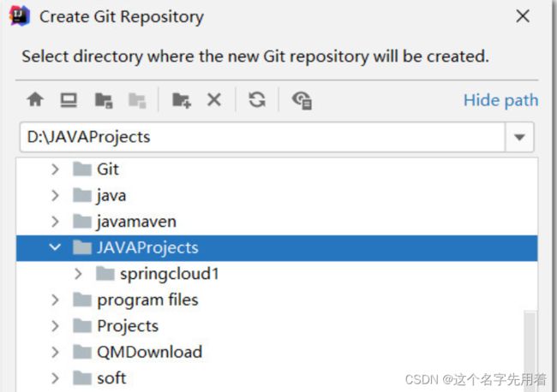Click the Hide path link

click(501, 100)
